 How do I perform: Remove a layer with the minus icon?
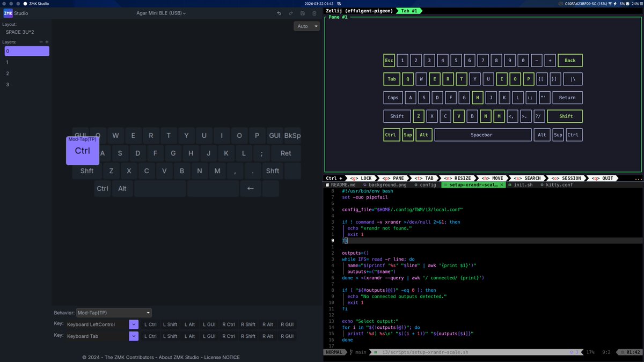[41, 42]
